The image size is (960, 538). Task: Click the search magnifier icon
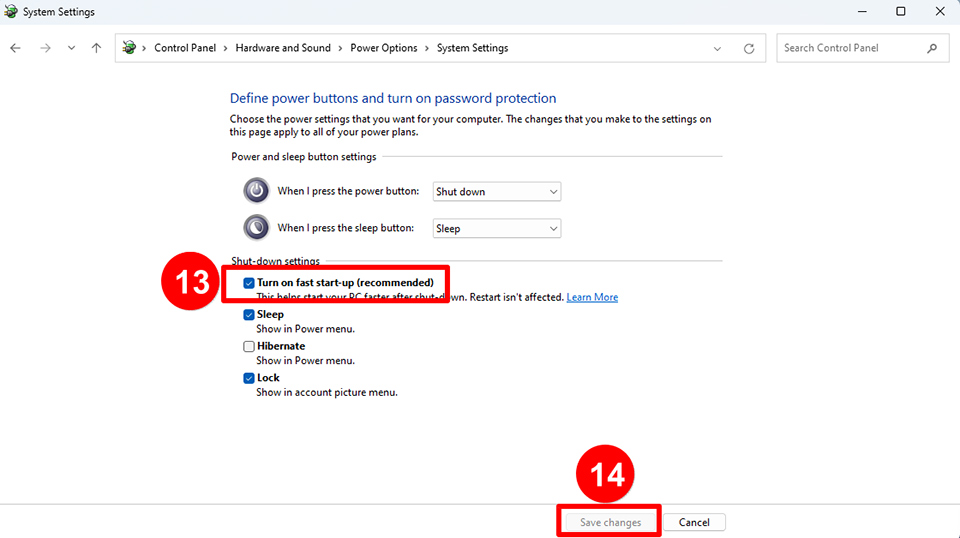(932, 48)
